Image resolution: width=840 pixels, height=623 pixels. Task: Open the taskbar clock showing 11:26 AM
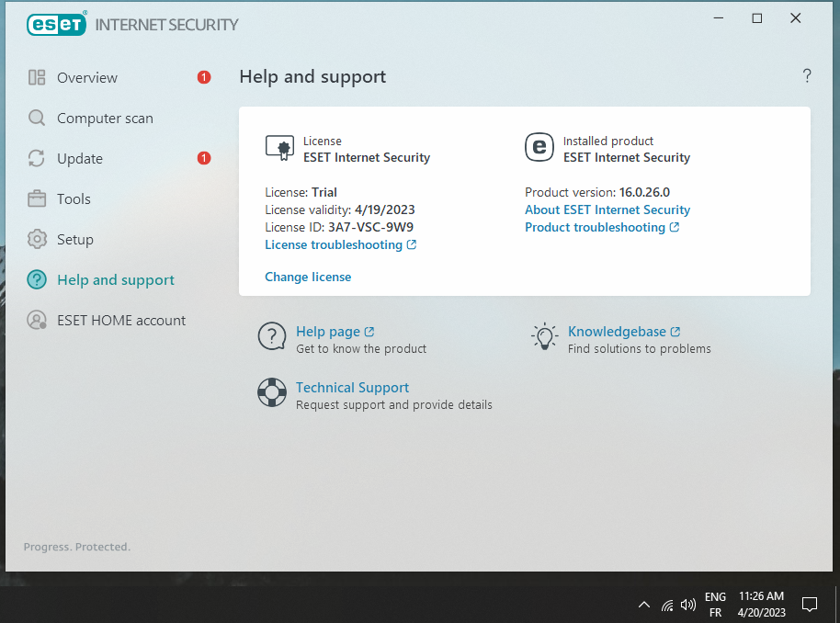(761, 605)
